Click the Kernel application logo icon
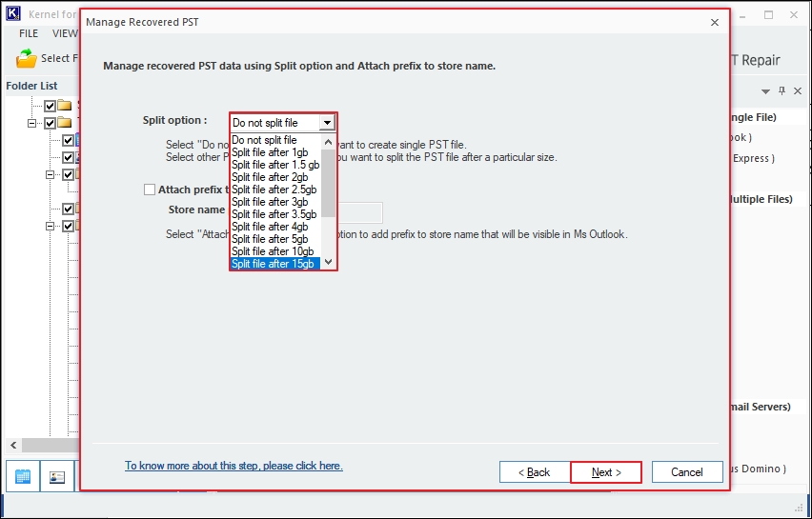 13,14
